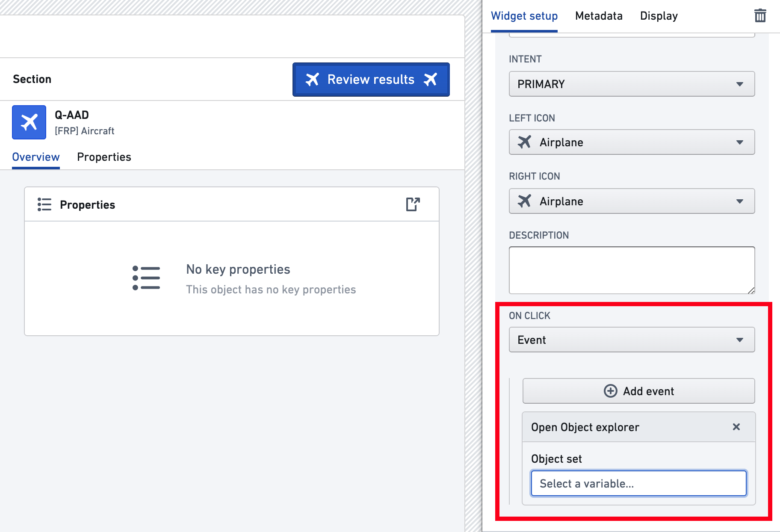Image resolution: width=780 pixels, height=532 pixels.
Task: Click airplane icon in Left Icon dropdown
Action: tap(524, 142)
